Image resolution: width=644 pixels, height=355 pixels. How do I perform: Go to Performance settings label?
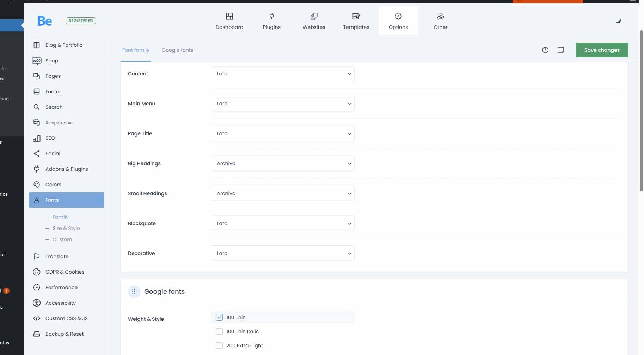coord(61,287)
